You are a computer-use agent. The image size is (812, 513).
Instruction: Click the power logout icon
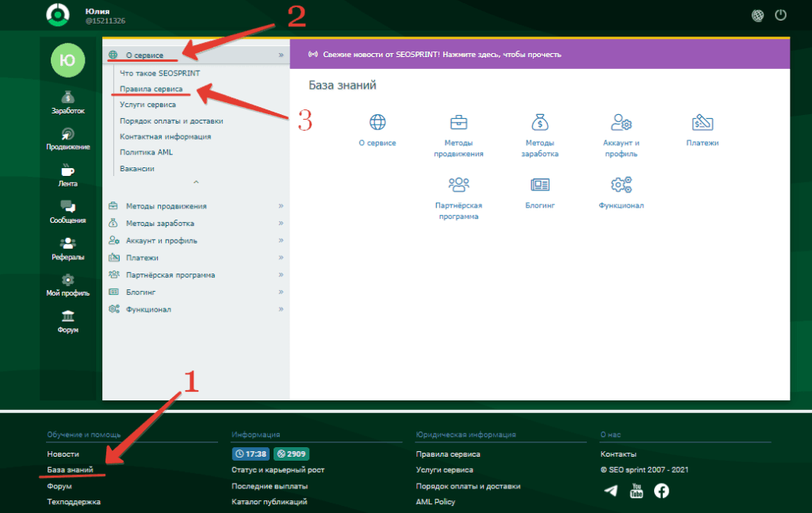(780, 15)
